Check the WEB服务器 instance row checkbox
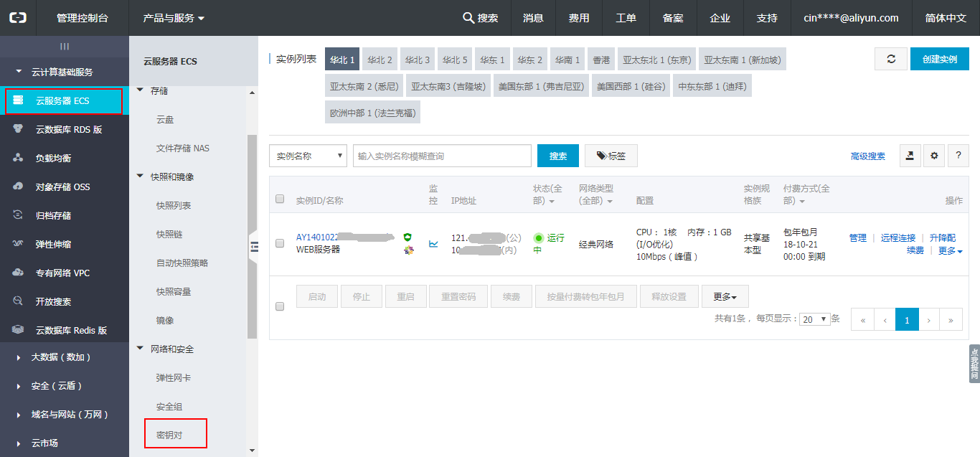Viewport: 980px width, 457px height. coord(280,243)
